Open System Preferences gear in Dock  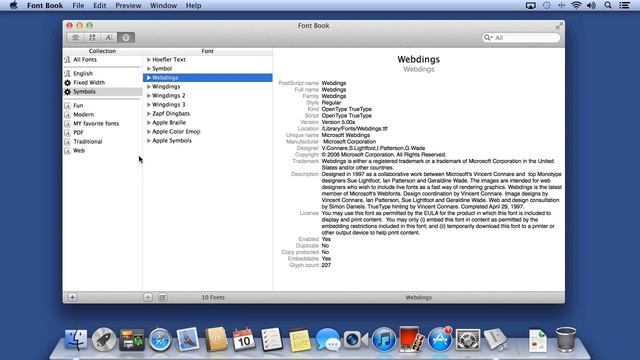coord(468,340)
